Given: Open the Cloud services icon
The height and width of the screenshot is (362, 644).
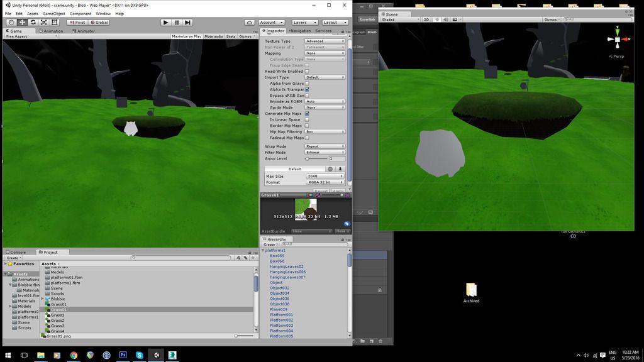Looking at the screenshot, I should [250, 22].
